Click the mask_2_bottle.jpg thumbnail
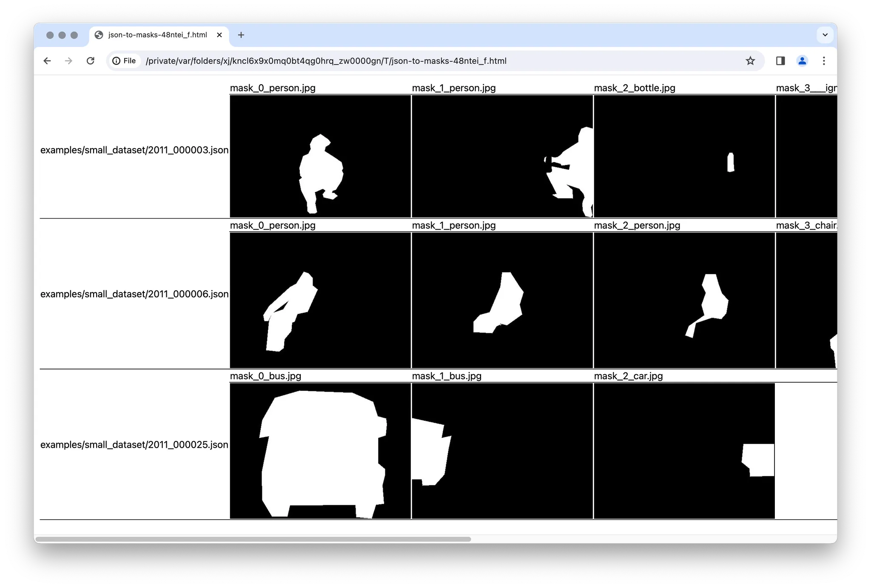 pyautogui.click(x=684, y=156)
